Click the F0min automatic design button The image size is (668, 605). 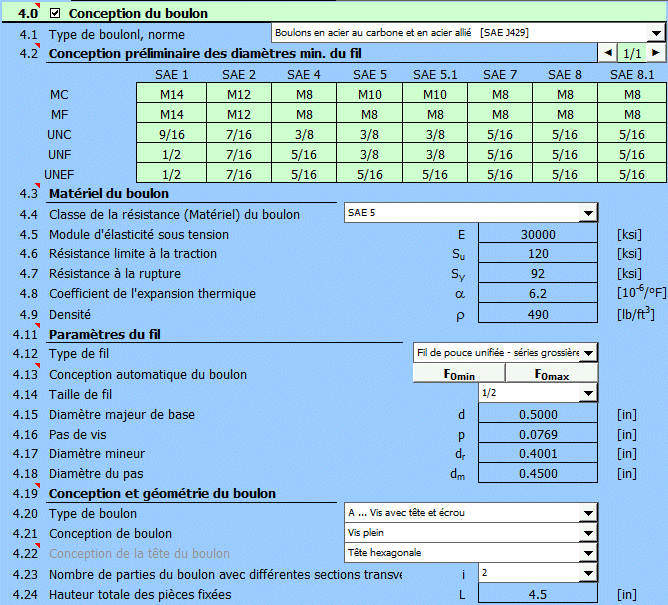point(459,374)
